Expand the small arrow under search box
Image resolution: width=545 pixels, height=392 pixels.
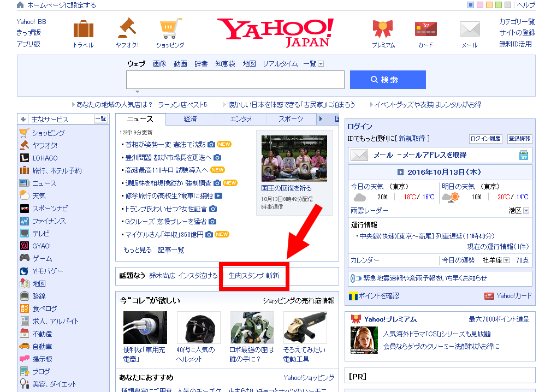pos(137,92)
